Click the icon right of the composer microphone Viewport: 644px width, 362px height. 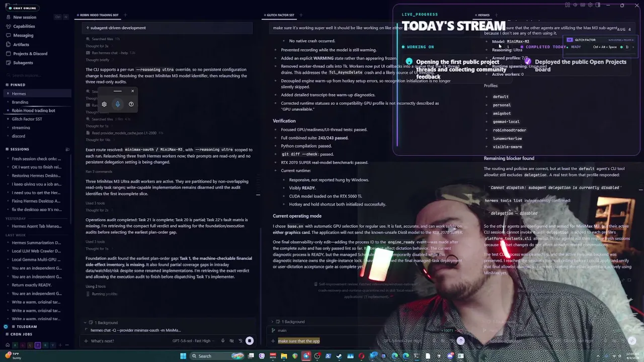231,341
